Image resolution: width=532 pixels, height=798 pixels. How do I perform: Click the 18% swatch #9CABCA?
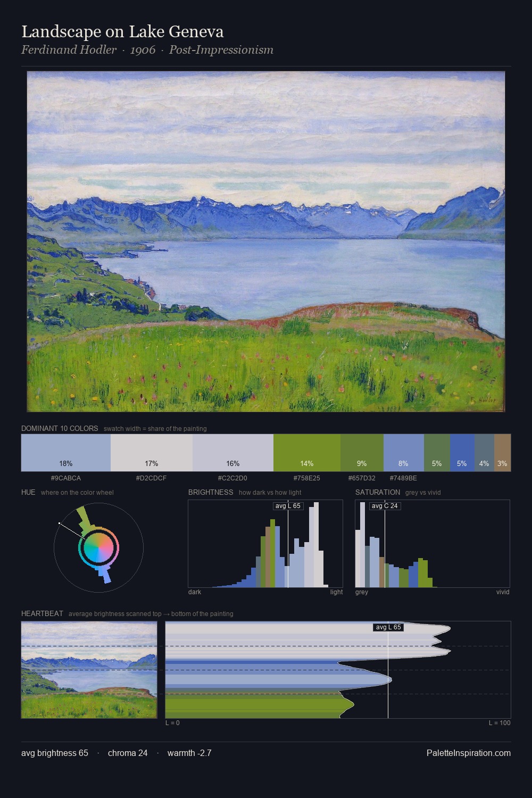(x=66, y=453)
